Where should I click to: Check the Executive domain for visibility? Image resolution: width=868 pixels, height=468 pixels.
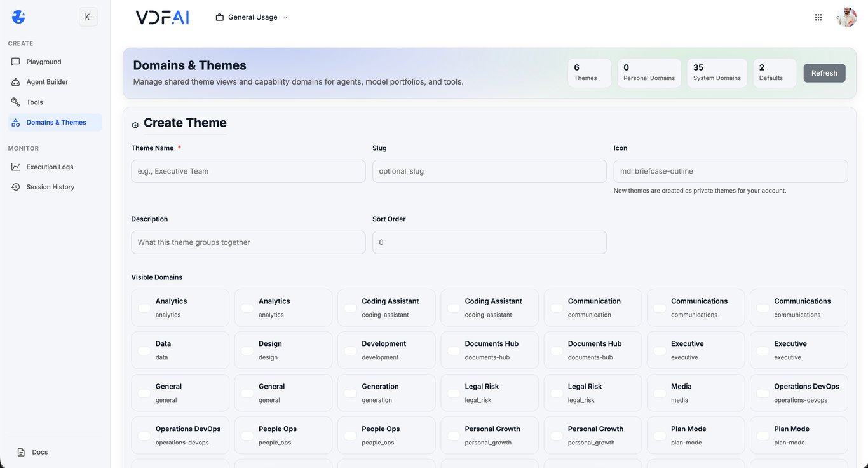pyautogui.click(x=659, y=350)
